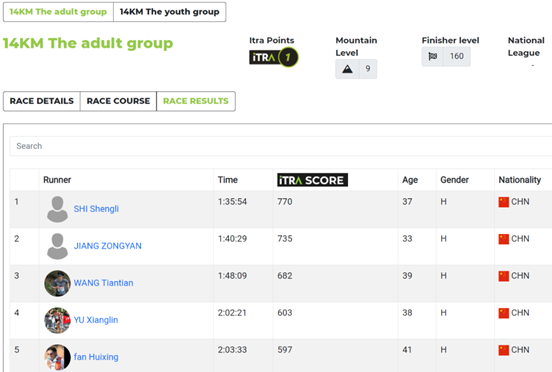Screen dimensions: 552x372
Task: Open JIANG ZONGYAN runner link
Action: pyautogui.click(x=108, y=246)
